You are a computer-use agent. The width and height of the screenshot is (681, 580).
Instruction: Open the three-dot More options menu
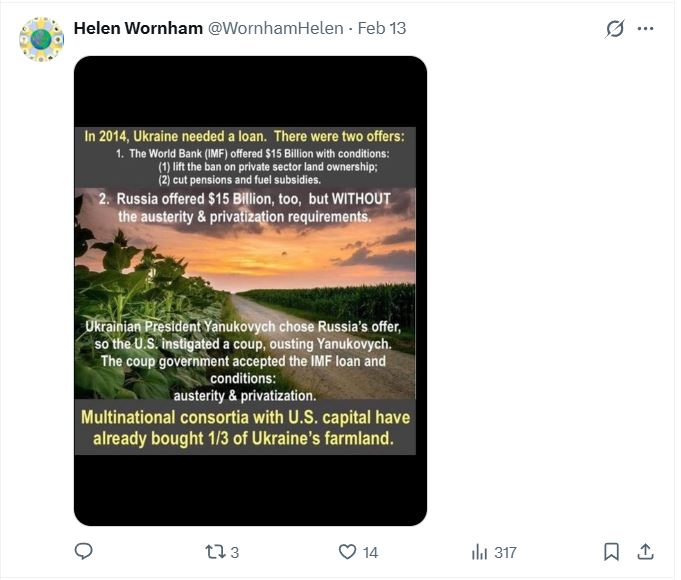[645, 29]
